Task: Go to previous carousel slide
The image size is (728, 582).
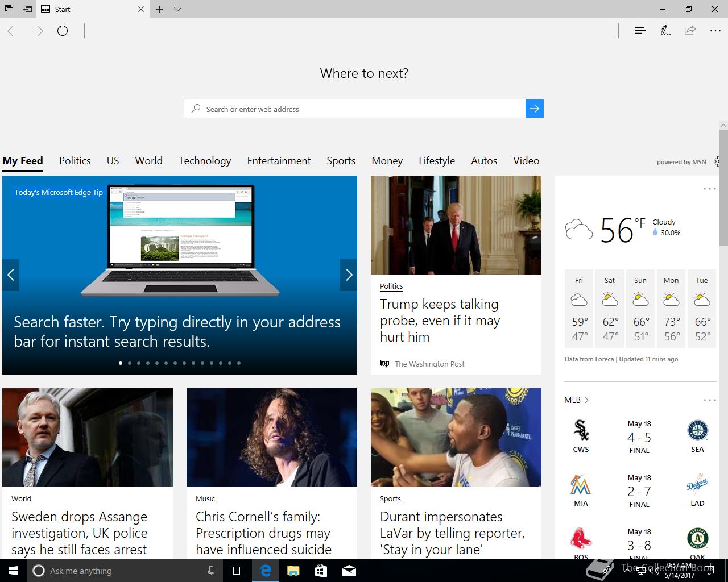Action: (x=11, y=275)
